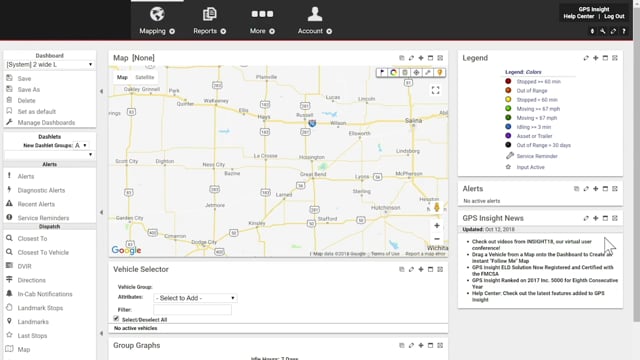Open the Attributes Select to Add dropdown
The height and width of the screenshot is (360, 640).
pos(196,298)
